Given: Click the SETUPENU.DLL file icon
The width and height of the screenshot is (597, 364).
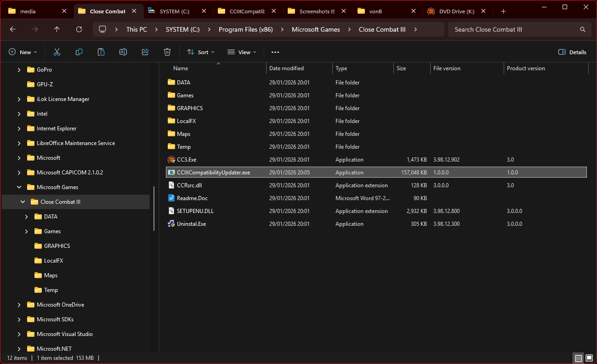Looking at the screenshot, I should tap(171, 211).
